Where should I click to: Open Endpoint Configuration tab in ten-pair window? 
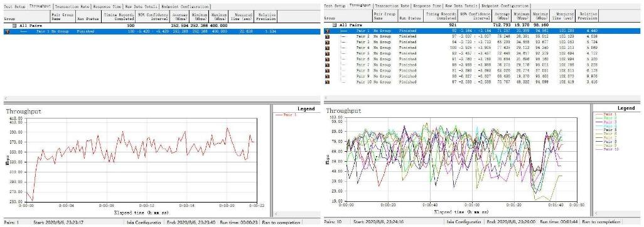tap(505, 6)
